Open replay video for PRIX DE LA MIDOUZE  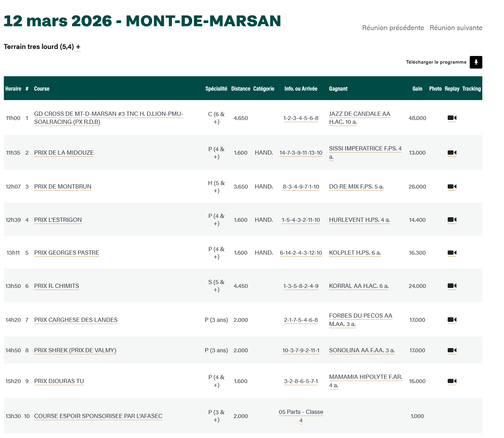tap(452, 153)
